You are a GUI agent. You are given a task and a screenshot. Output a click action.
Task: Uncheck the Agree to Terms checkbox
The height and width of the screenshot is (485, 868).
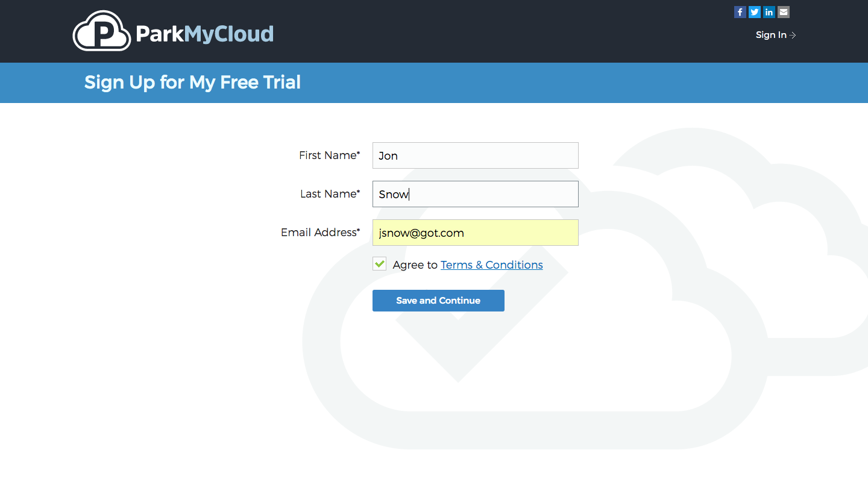[x=379, y=264]
